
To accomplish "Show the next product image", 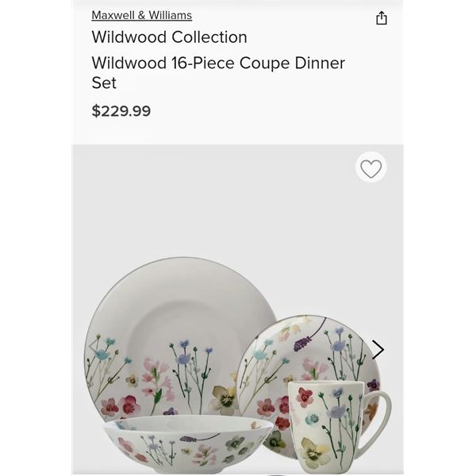I will pyautogui.click(x=378, y=350).
